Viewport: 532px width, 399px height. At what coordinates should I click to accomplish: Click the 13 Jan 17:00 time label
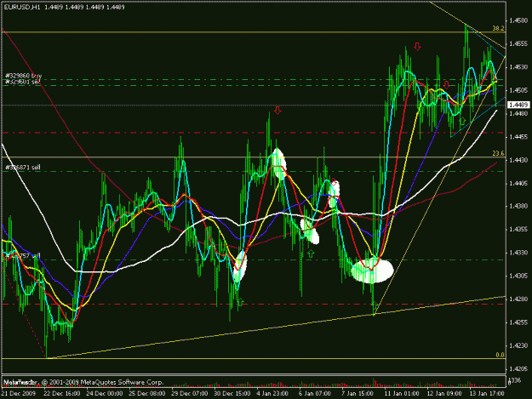(x=487, y=394)
